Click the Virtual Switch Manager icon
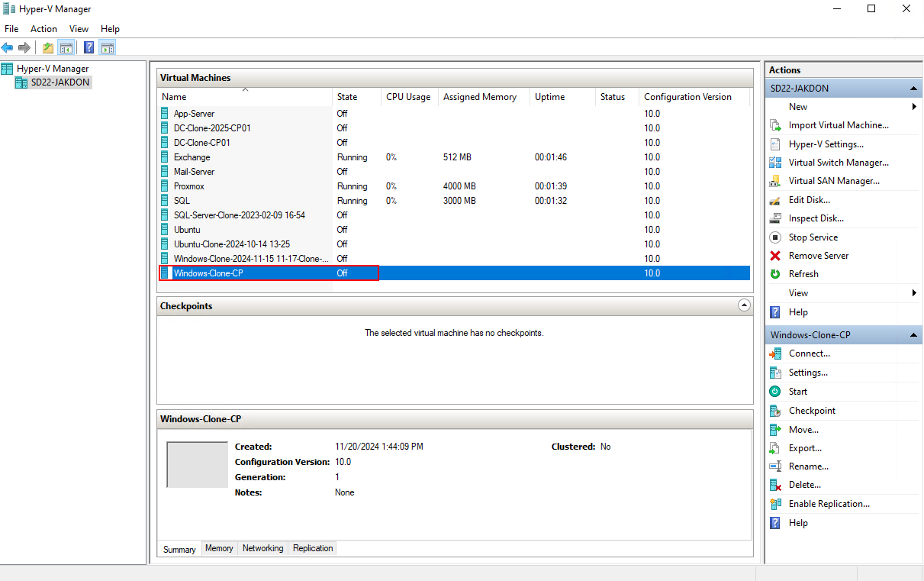This screenshot has height=581, width=924. (x=775, y=163)
